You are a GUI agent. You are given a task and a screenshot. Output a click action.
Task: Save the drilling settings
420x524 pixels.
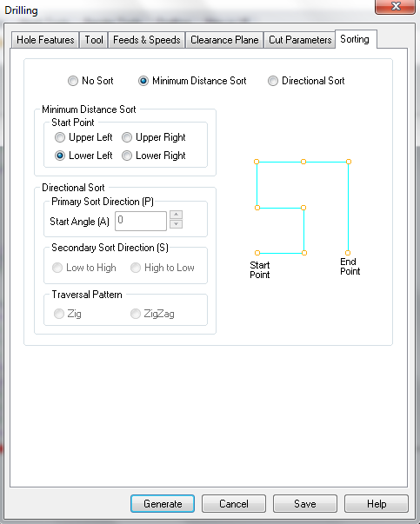305,504
